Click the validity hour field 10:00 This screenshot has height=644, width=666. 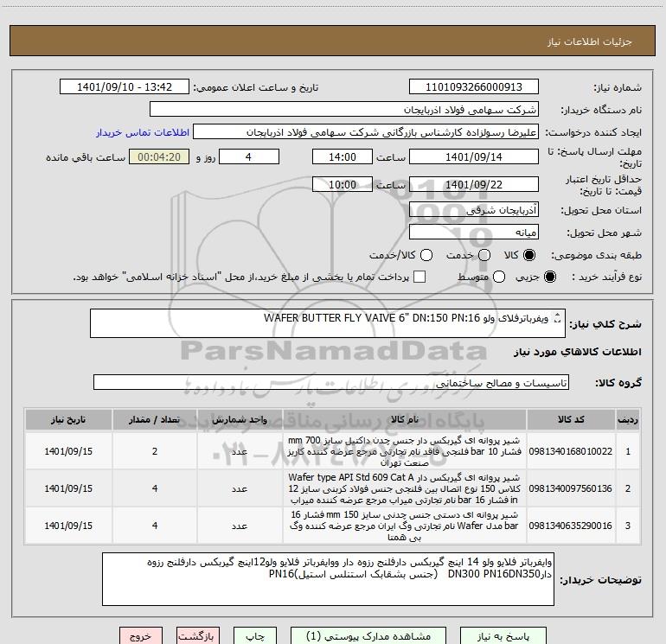[x=343, y=185]
